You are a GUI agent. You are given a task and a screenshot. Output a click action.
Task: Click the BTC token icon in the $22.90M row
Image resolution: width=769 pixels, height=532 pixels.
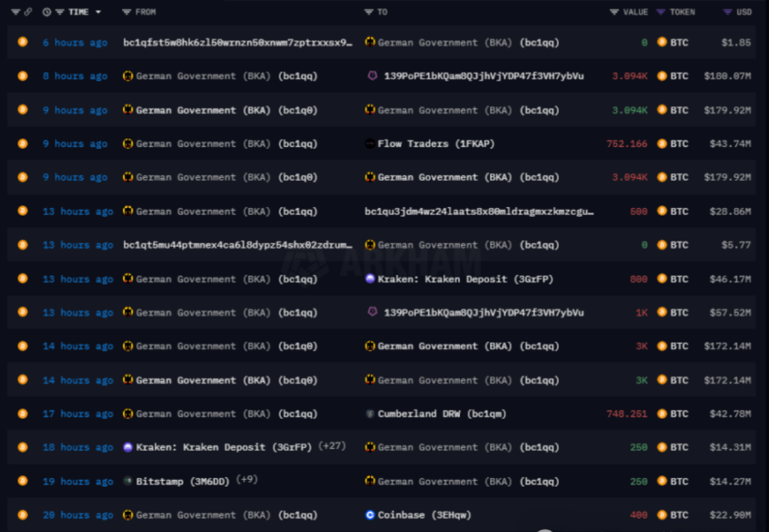(x=661, y=514)
